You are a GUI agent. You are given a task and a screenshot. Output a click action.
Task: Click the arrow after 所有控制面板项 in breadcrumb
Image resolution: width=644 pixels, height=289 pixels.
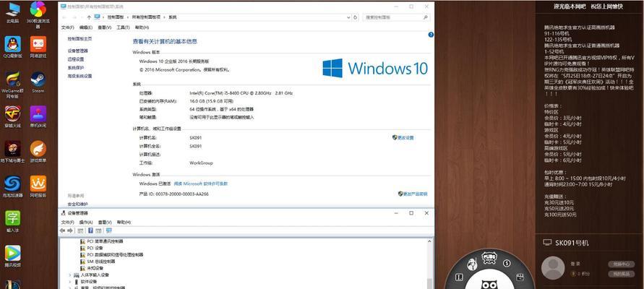click(x=165, y=17)
